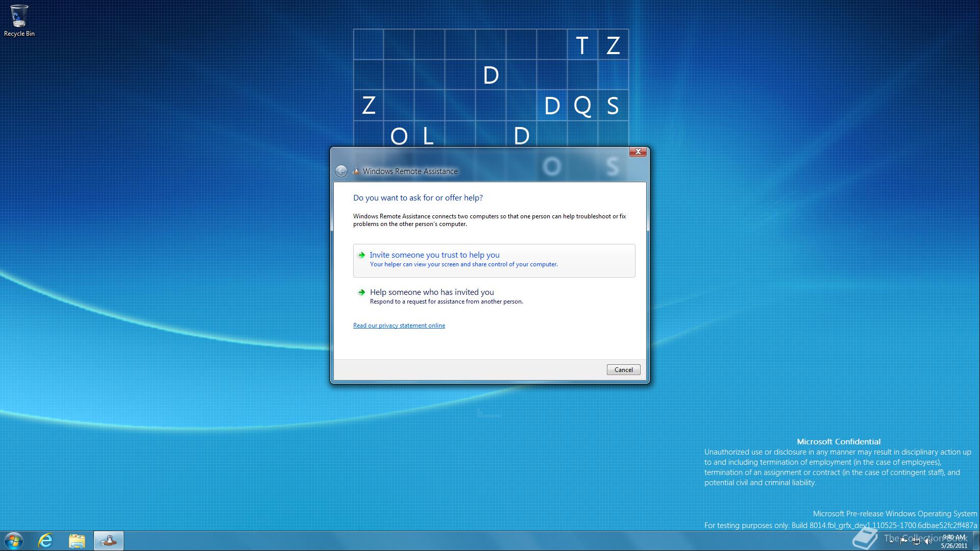Launch Internet Explorer from the taskbar

coord(46,541)
